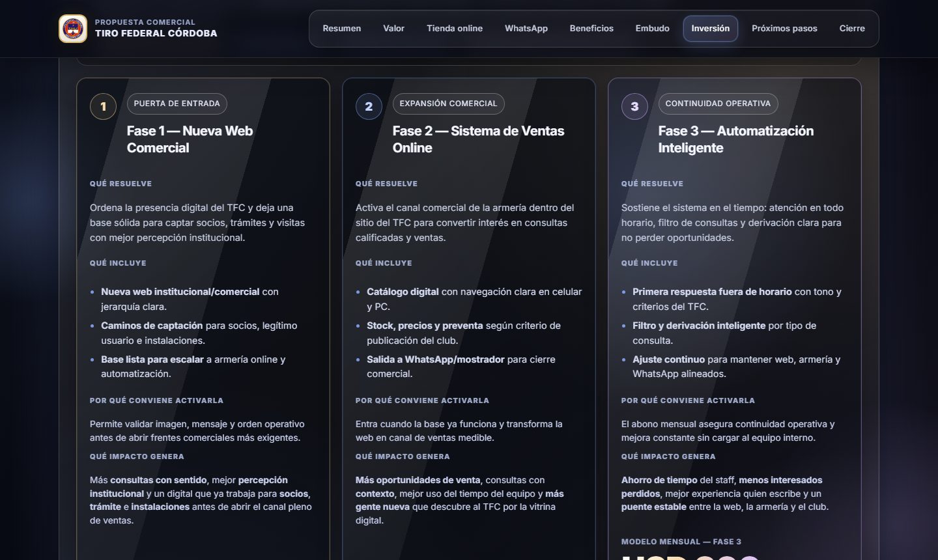This screenshot has width=938, height=560.
Task: Go to the Valor section
Action: (393, 29)
